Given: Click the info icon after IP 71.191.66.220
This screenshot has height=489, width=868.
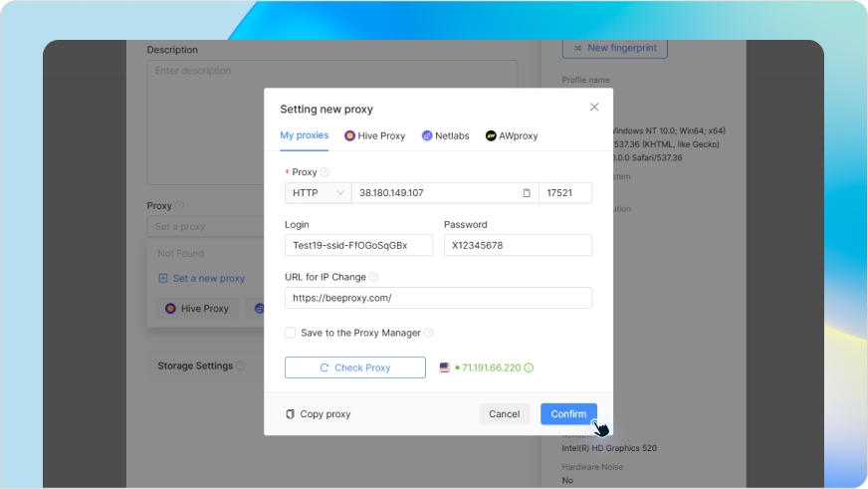Looking at the screenshot, I should (x=529, y=367).
